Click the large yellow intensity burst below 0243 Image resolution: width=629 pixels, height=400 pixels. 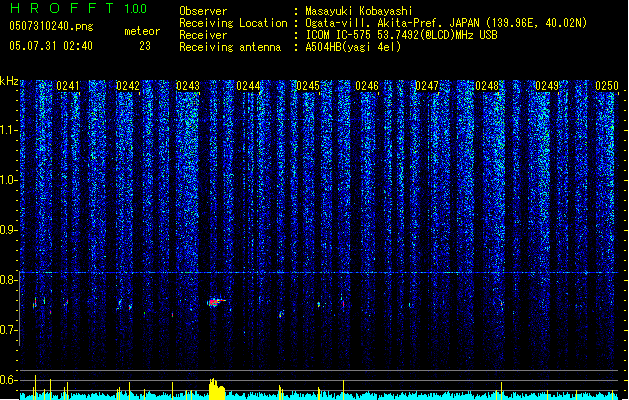[217, 389]
